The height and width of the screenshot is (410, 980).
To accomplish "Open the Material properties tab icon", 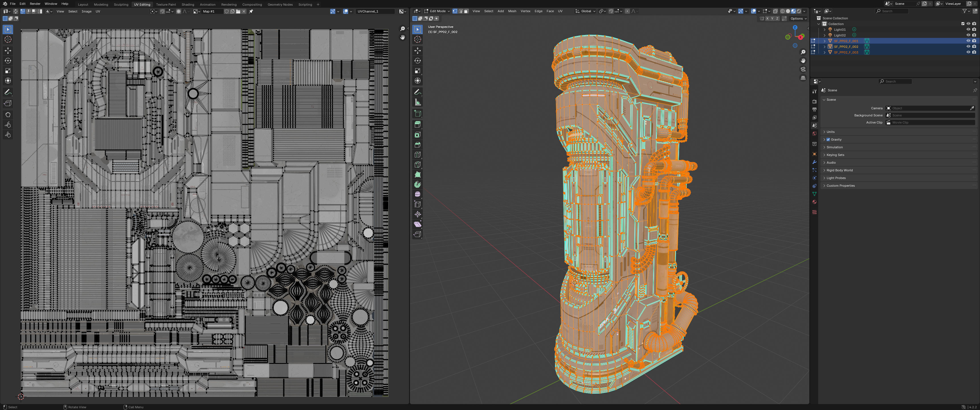I will click(814, 202).
